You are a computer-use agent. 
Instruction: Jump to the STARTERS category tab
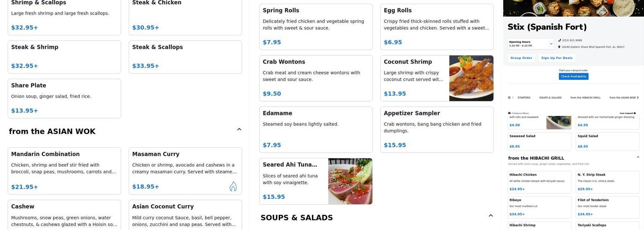pos(524,98)
